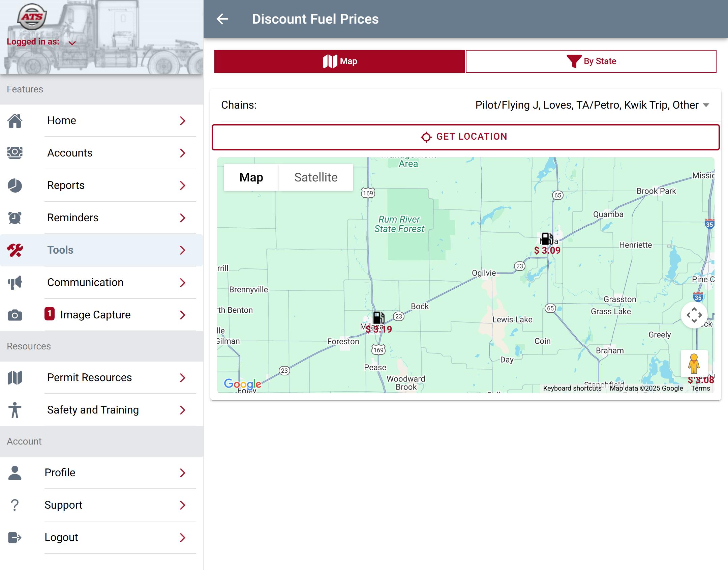Click the Logout row chevron

183,537
